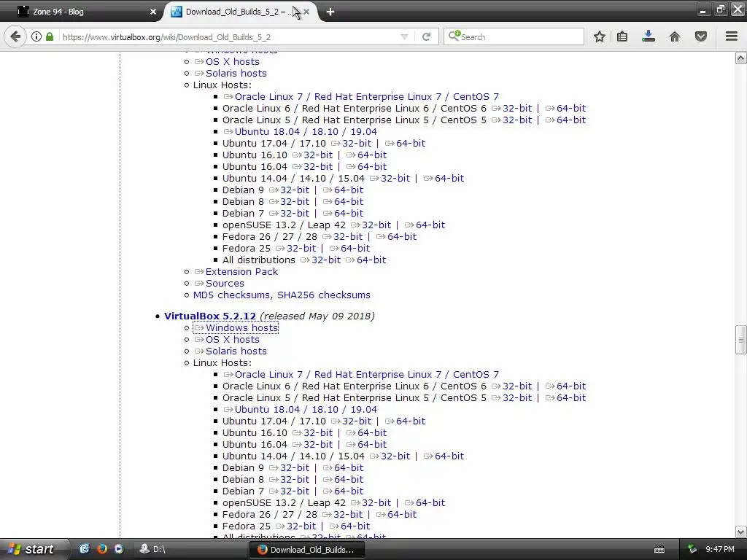The image size is (747, 560).
Task: Click the keyboard icon in system tray
Action: click(x=659, y=550)
